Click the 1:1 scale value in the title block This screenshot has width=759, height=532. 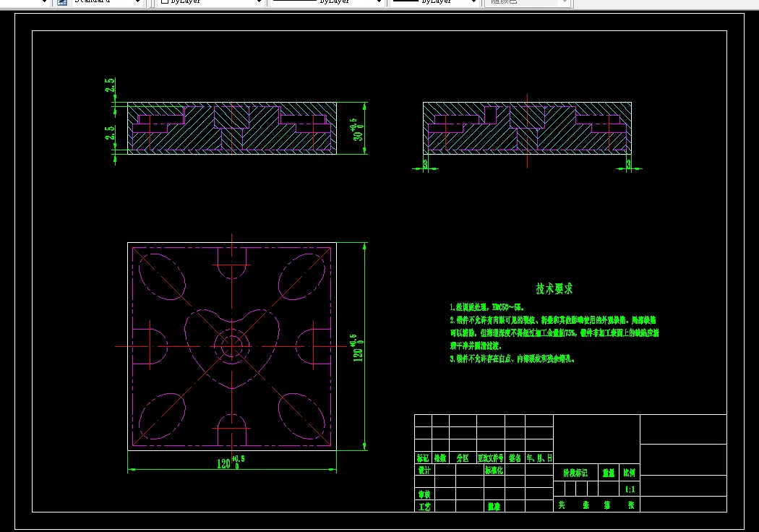(x=630, y=489)
